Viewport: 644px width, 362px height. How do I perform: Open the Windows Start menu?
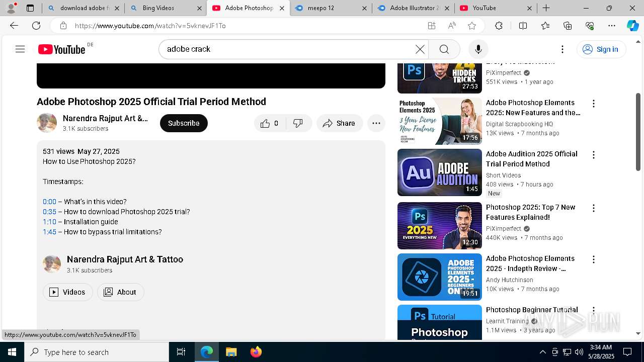tap(12, 352)
